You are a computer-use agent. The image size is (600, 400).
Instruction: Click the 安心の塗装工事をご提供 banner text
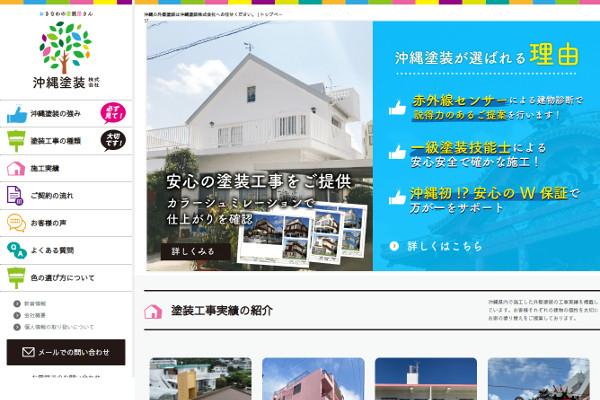coord(259,181)
